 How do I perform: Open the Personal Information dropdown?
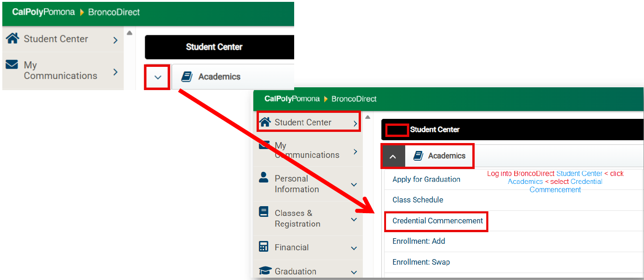click(354, 184)
